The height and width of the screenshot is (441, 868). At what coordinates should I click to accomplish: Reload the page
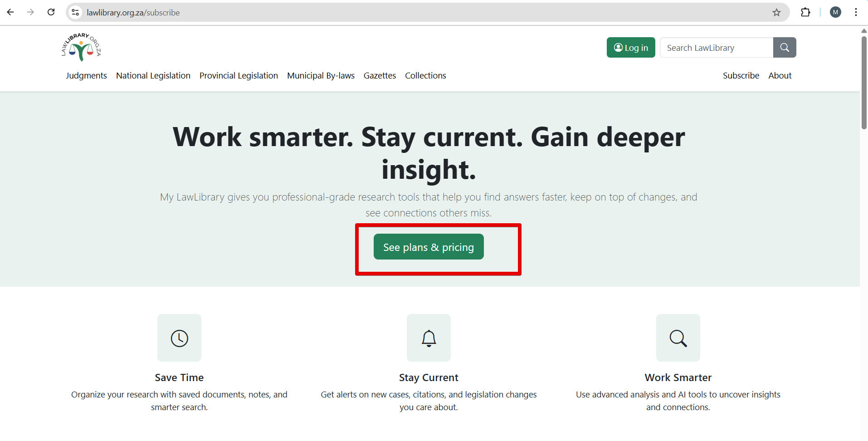51,12
